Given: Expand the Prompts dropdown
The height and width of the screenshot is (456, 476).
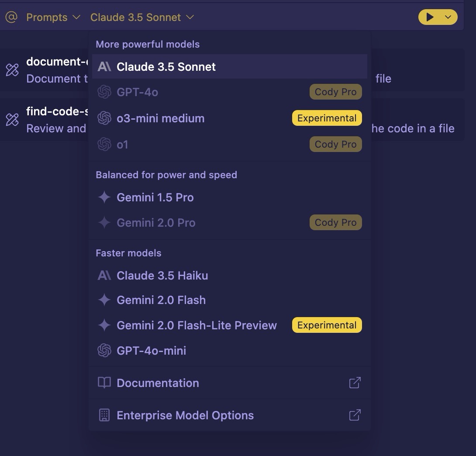Looking at the screenshot, I should tap(53, 17).
